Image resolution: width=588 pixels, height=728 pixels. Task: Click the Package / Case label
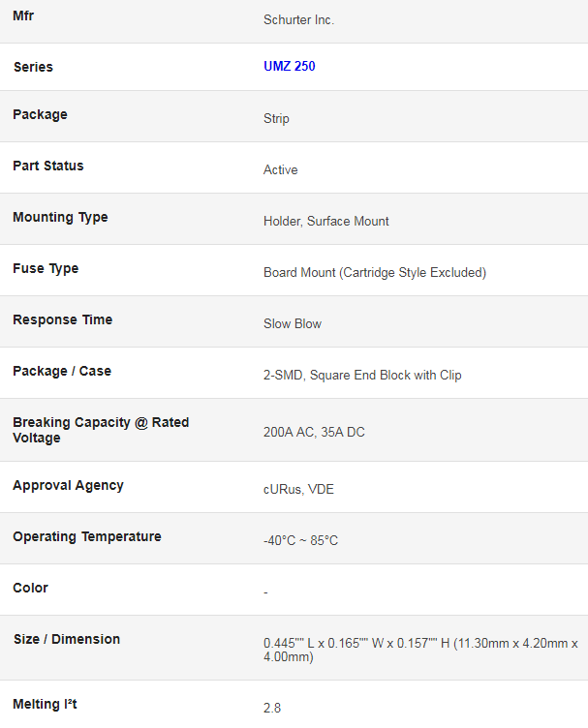(62, 371)
